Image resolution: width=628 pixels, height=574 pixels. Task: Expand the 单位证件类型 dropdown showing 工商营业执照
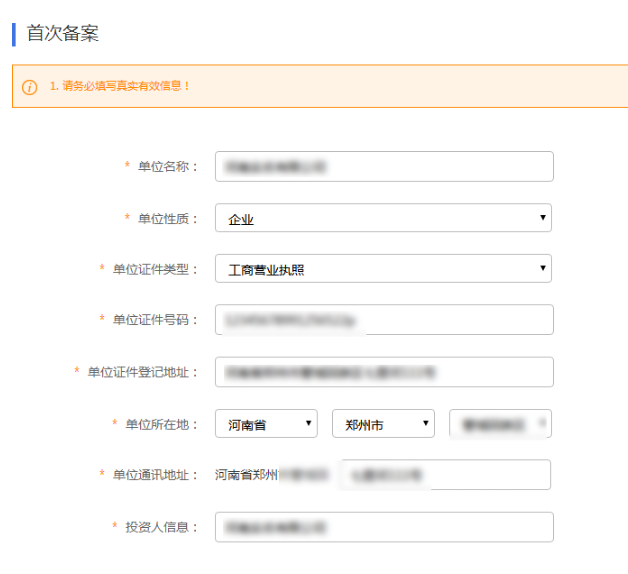384,269
